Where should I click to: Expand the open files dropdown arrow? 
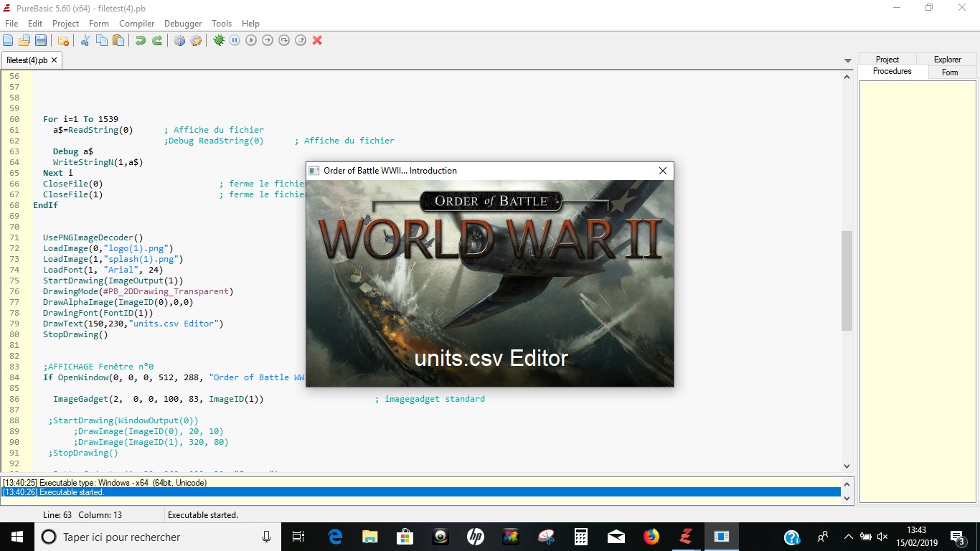pyautogui.click(x=847, y=60)
